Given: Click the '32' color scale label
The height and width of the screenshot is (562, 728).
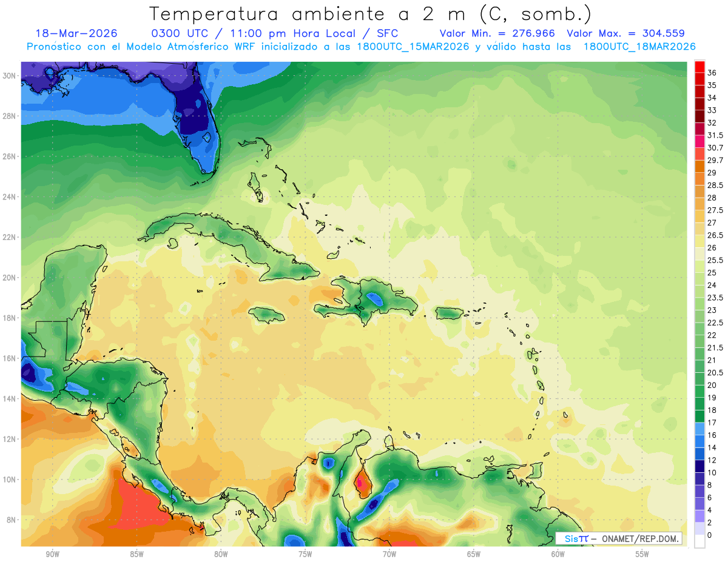Looking at the screenshot, I should (712, 122).
